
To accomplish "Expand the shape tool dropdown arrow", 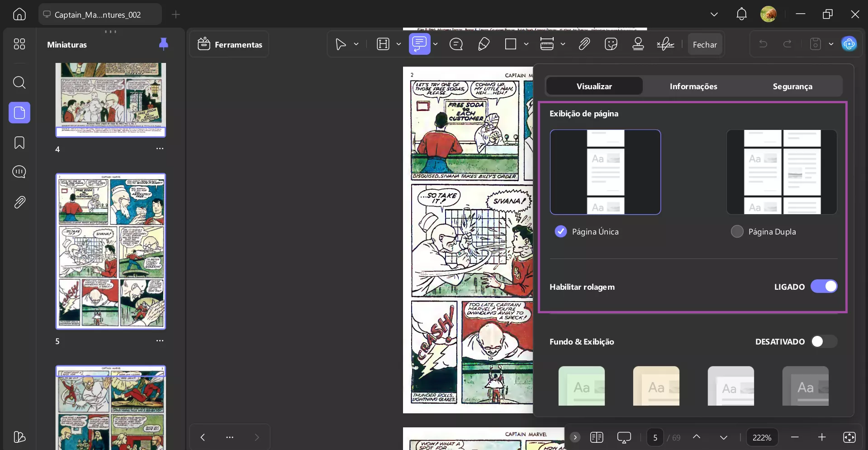I will pyautogui.click(x=526, y=44).
